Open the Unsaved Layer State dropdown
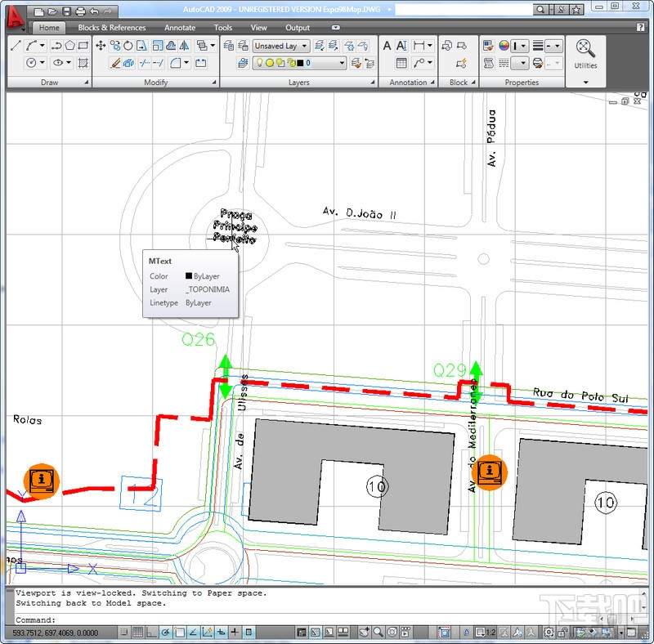 [304, 46]
